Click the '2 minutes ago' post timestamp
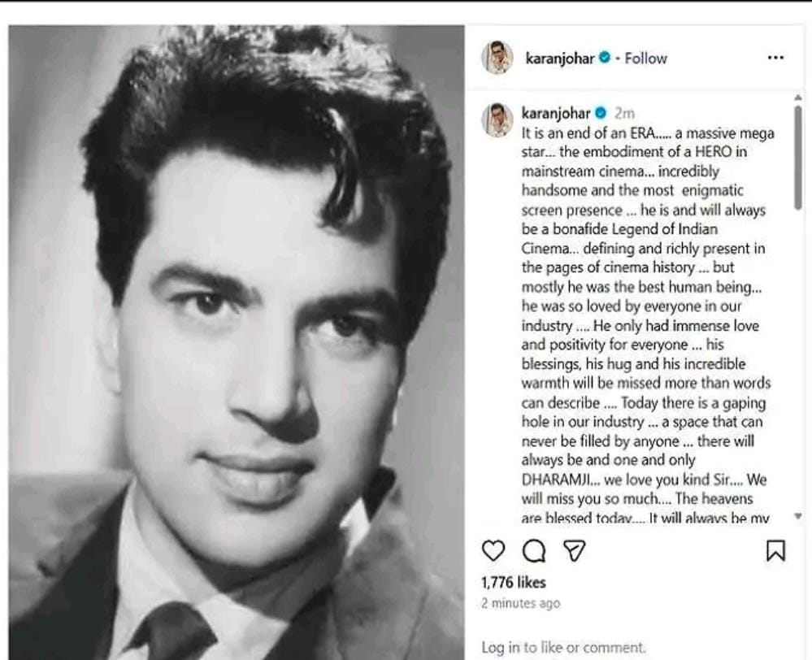 [x=520, y=604]
